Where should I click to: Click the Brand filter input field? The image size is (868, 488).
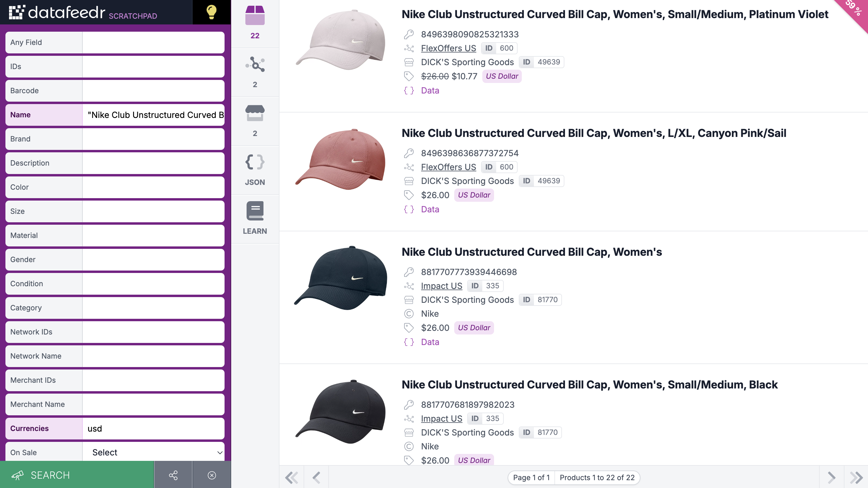153,139
